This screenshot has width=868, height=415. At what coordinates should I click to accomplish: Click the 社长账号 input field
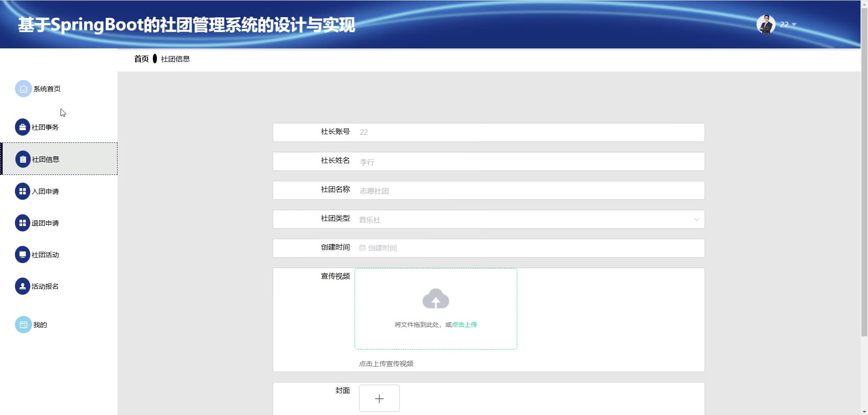click(x=529, y=132)
